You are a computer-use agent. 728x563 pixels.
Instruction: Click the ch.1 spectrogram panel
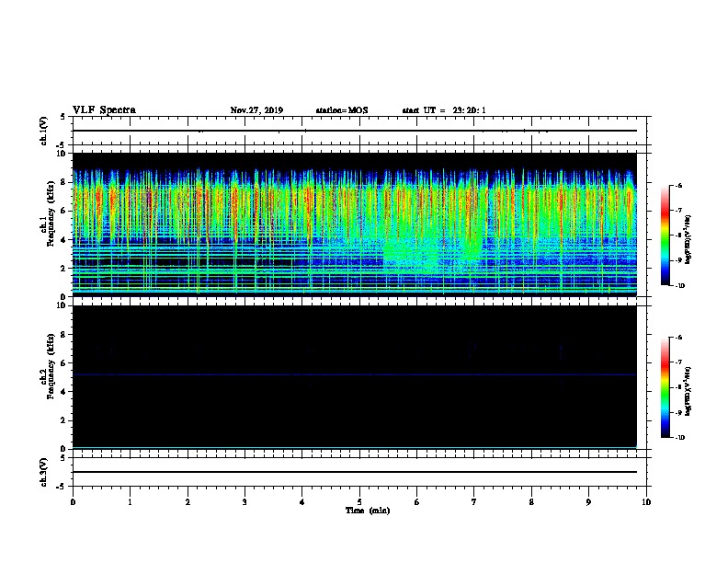355,224
